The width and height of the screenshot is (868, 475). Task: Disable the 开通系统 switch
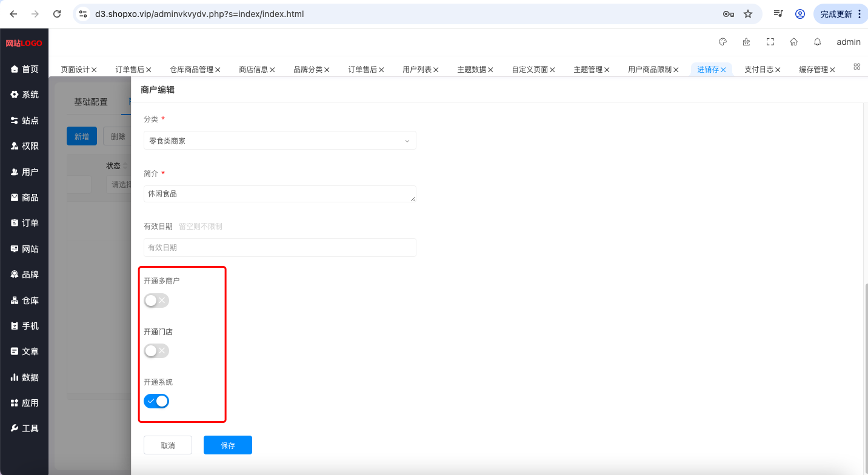pos(156,401)
